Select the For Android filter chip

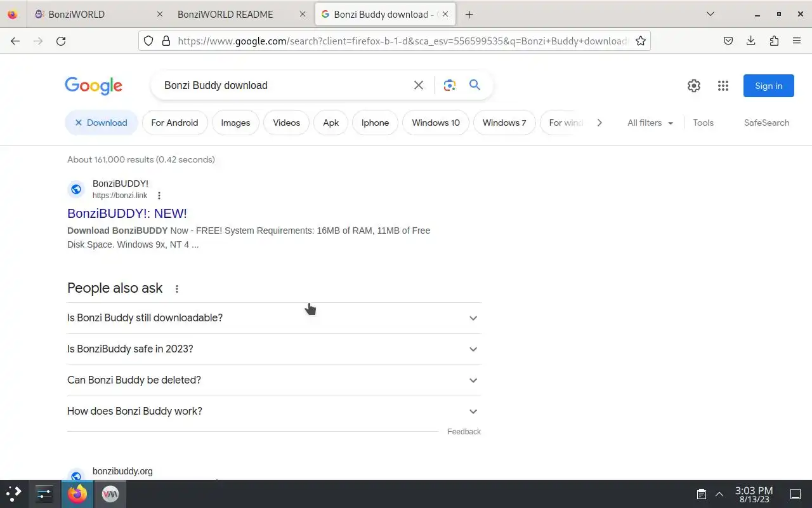(x=174, y=123)
